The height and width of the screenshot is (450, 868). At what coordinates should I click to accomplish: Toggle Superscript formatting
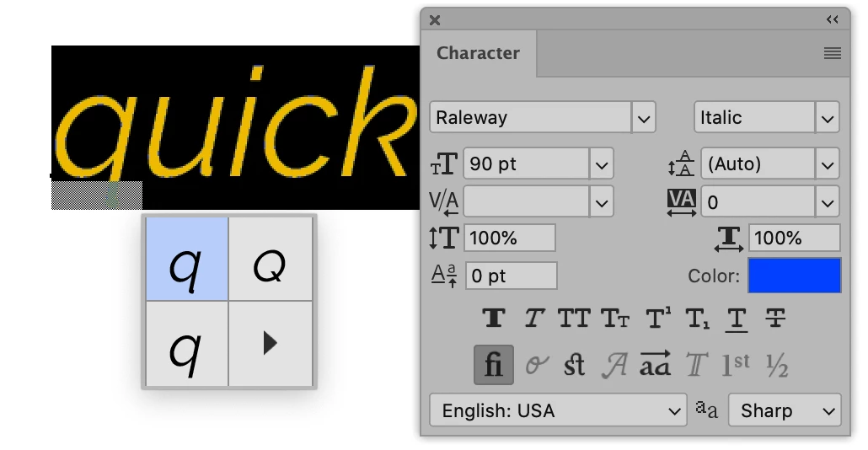pyautogui.click(x=657, y=319)
